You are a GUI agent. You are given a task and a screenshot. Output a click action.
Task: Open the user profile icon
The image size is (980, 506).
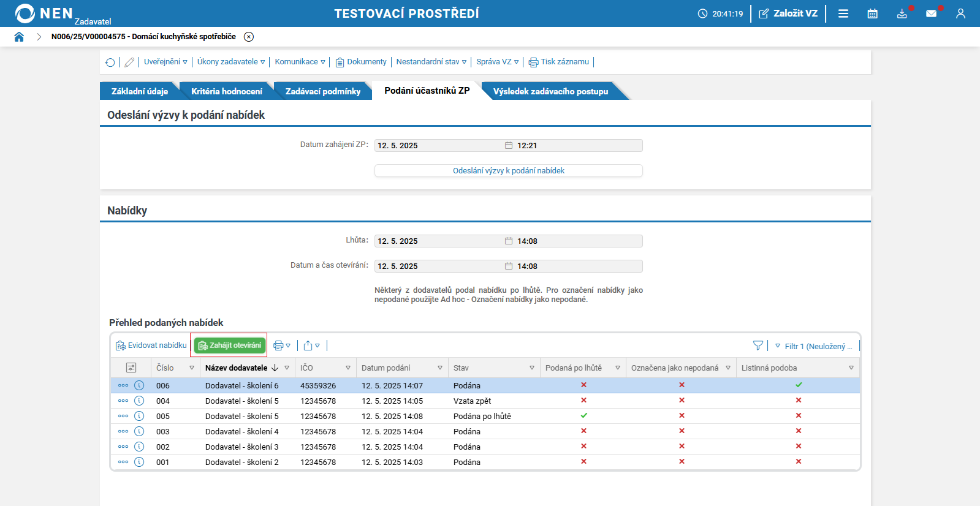960,13
